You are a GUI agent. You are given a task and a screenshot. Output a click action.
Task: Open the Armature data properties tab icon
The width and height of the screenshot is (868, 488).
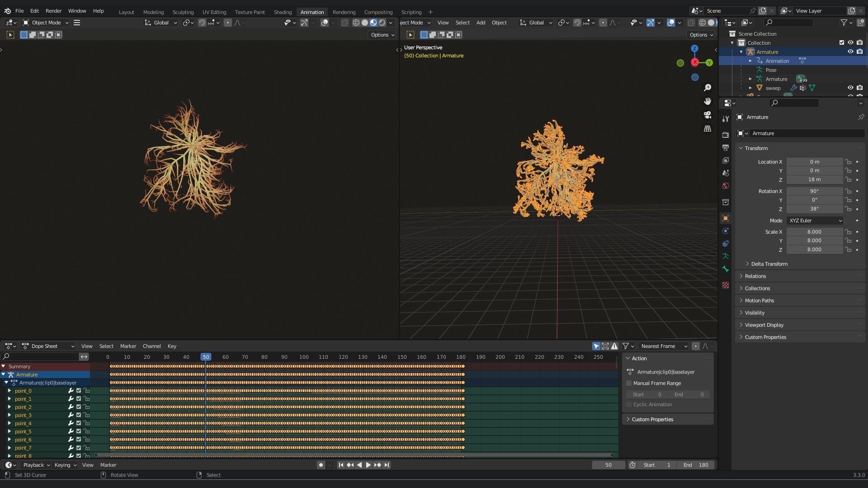click(x=726, y=256)
